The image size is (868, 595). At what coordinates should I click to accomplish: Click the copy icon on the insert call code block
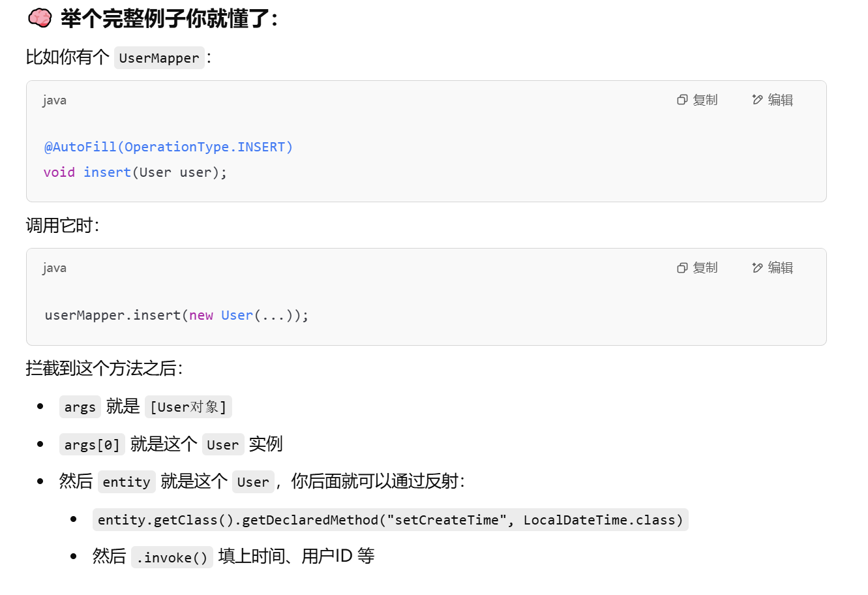point(682,267)
